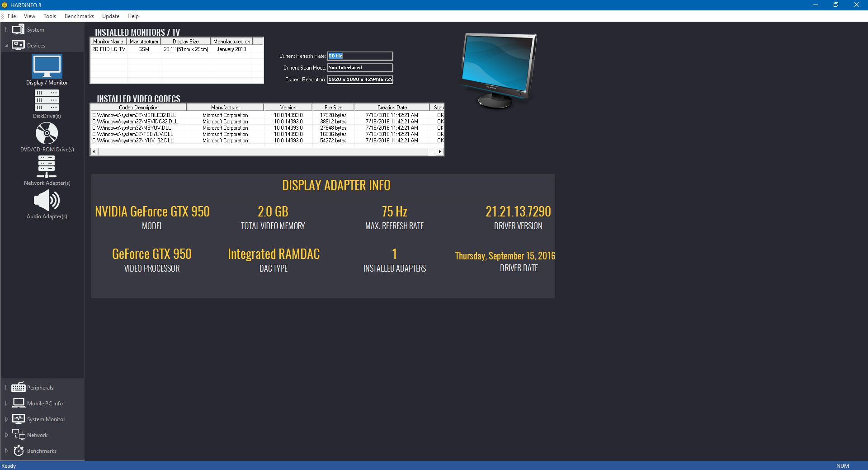Screen dimensions: 868x470
Task: Click the Integrated RAMDAC value
Action: (274, 254)
